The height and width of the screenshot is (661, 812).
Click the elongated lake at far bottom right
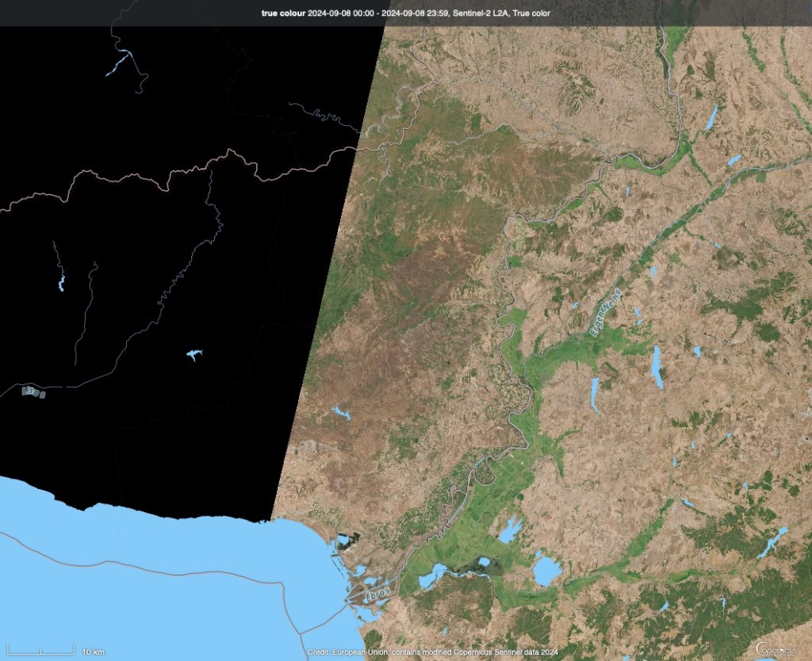772,543
